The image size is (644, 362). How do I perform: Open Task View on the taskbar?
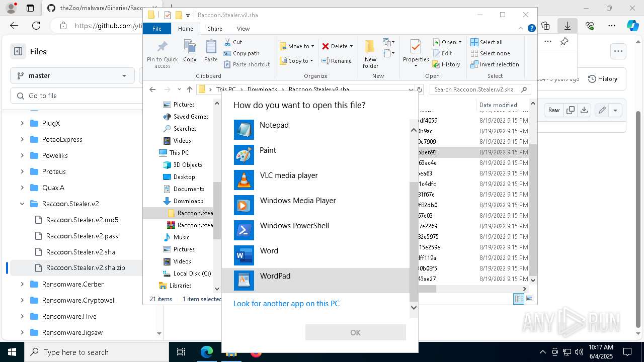[x=181, y=352]
